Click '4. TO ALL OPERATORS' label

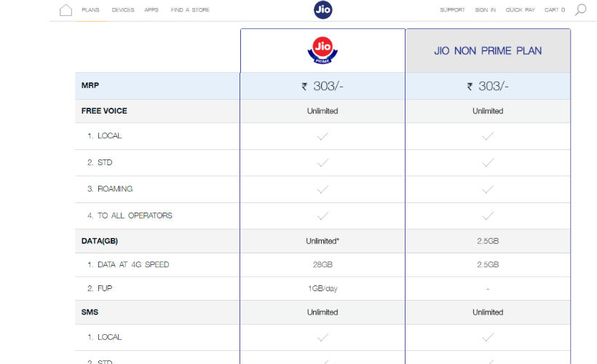tap(130, 215)
